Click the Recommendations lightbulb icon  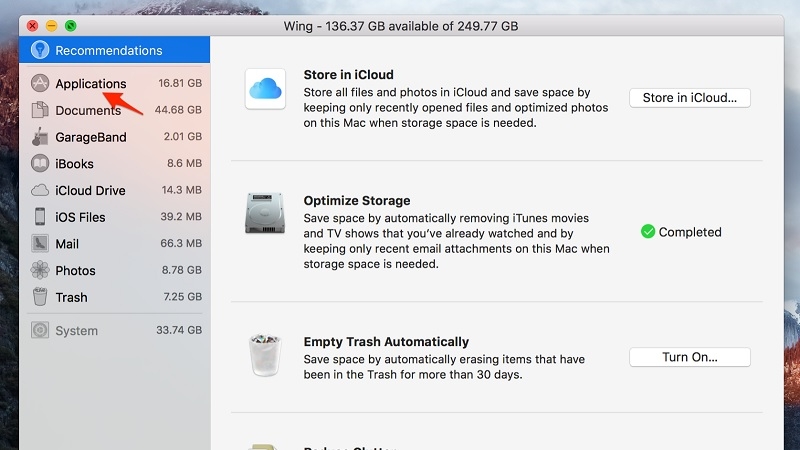click(x=40, y=50)
